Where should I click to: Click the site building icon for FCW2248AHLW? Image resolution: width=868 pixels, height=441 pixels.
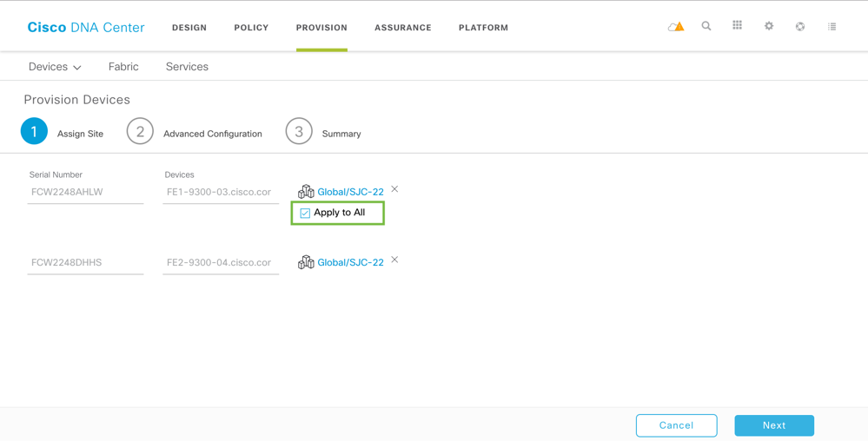(x=306, y=192)
